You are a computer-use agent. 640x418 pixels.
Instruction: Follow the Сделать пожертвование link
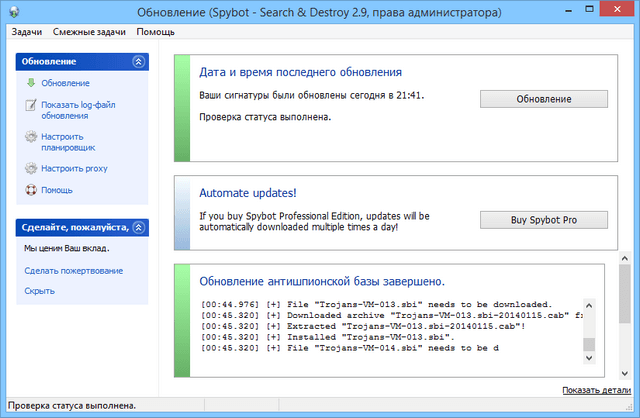tap(73, 270)
